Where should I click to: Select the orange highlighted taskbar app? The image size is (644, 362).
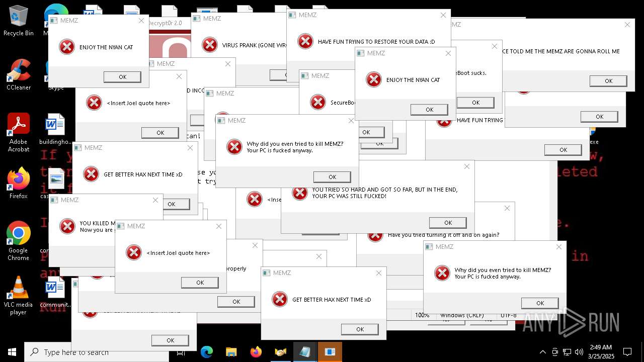[x=330, y=352]
